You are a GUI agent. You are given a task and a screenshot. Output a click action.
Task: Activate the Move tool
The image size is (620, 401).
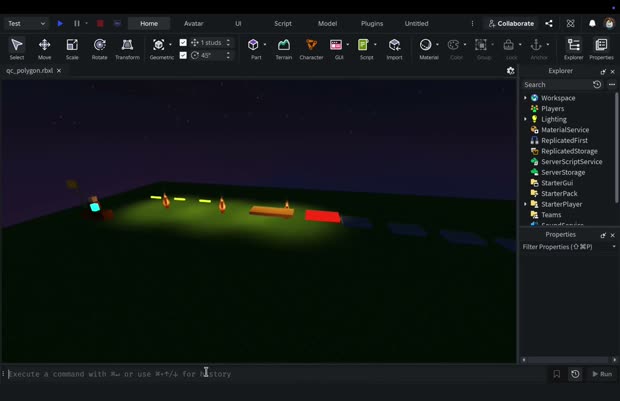(44, 49)
